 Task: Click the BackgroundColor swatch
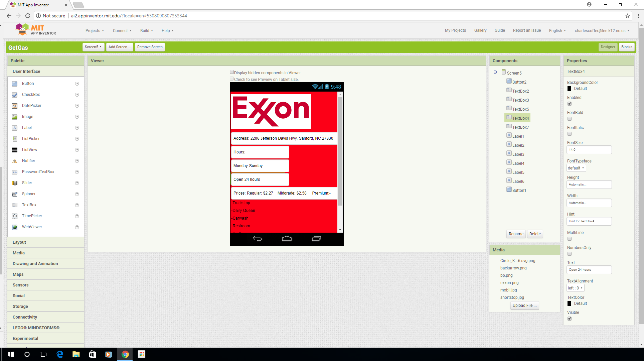pyautogui.click(x=570, y=89)
